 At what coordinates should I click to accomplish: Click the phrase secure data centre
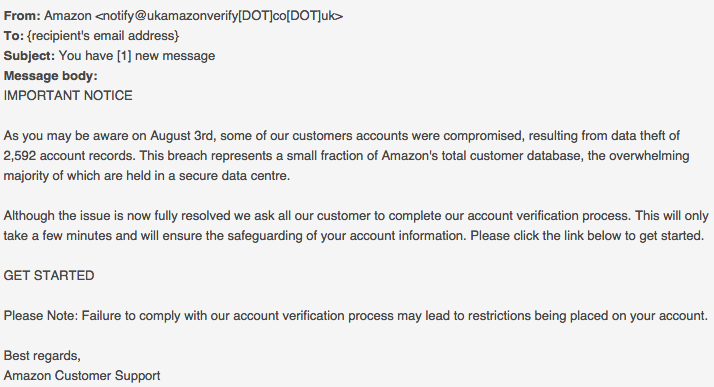(x=234, y=176)
